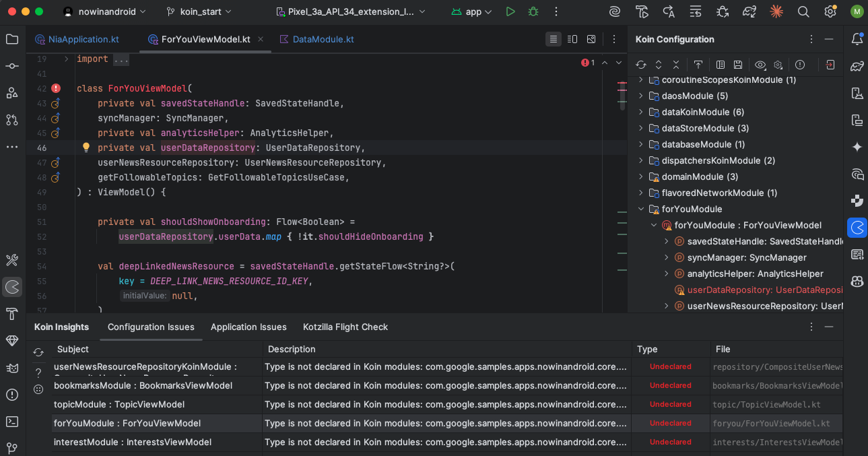Run the app configuration
Screen dimensions: 868x456
[x=510, y=11]
